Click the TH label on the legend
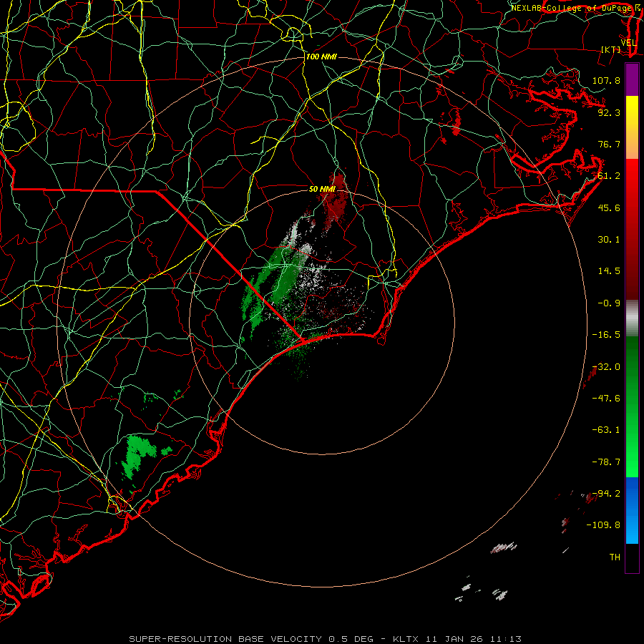Image resolution: width=644 pixels, height=644 pixels. click(x=615, y=557)
